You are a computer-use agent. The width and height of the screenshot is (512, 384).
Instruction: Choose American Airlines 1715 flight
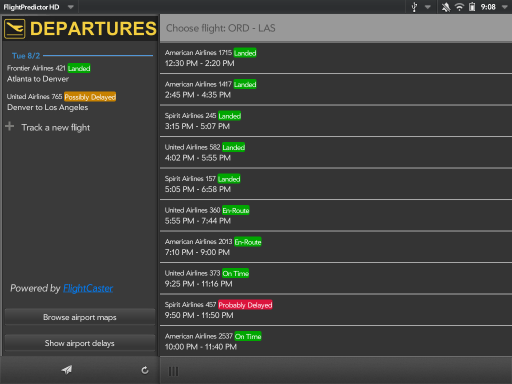[336, 58]
